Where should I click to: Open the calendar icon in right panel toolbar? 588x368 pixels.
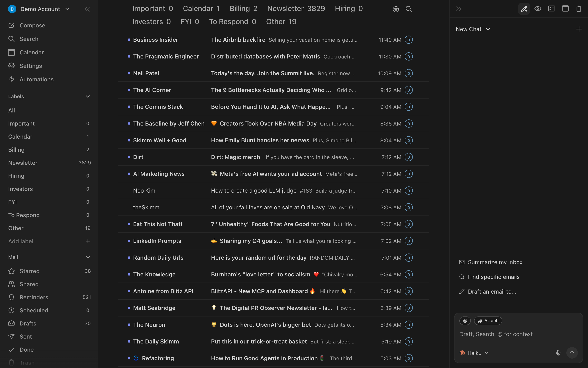coord(565,9)
